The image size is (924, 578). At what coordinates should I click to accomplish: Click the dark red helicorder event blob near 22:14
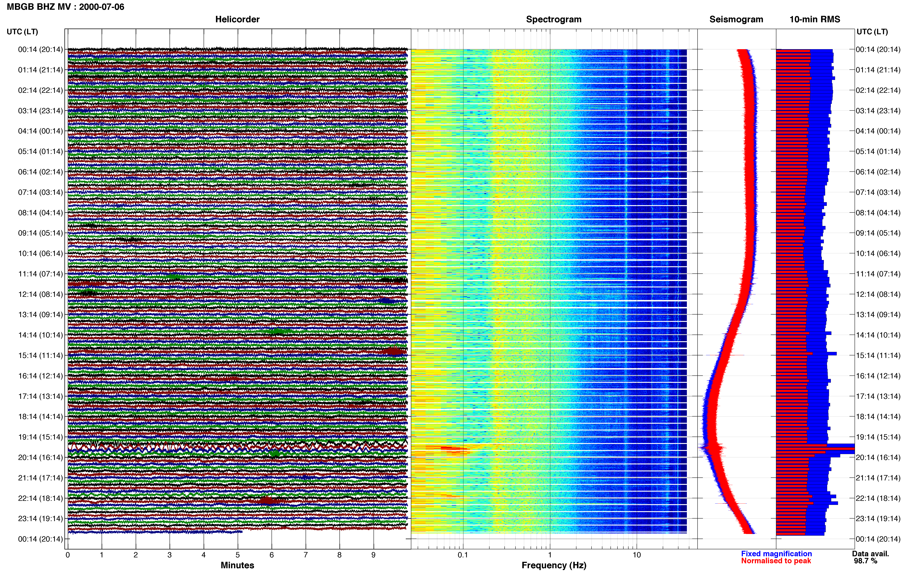coord(267,500)
